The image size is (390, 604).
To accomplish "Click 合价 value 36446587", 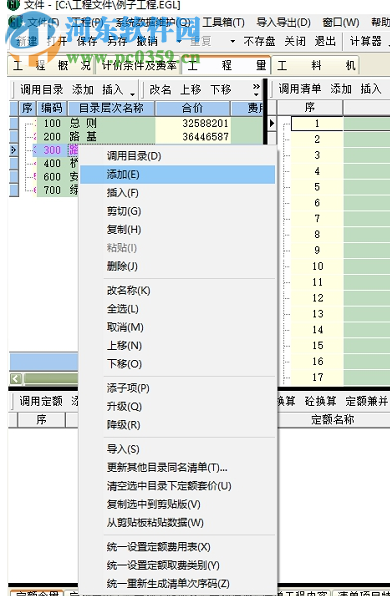I will pos(205,137).
